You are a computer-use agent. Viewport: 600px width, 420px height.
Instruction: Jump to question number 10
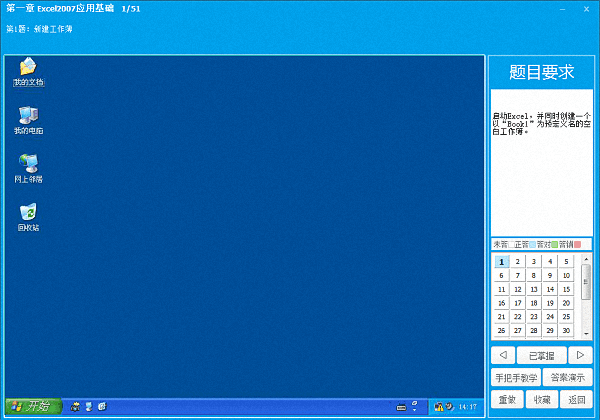tap(566, 275)
